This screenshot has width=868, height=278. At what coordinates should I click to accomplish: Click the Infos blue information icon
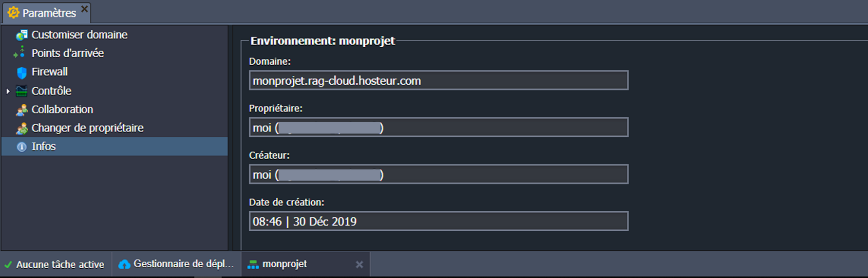coord(21,147)
